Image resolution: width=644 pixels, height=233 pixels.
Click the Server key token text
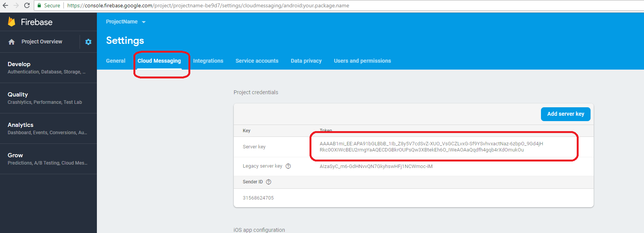coord(431,147)
